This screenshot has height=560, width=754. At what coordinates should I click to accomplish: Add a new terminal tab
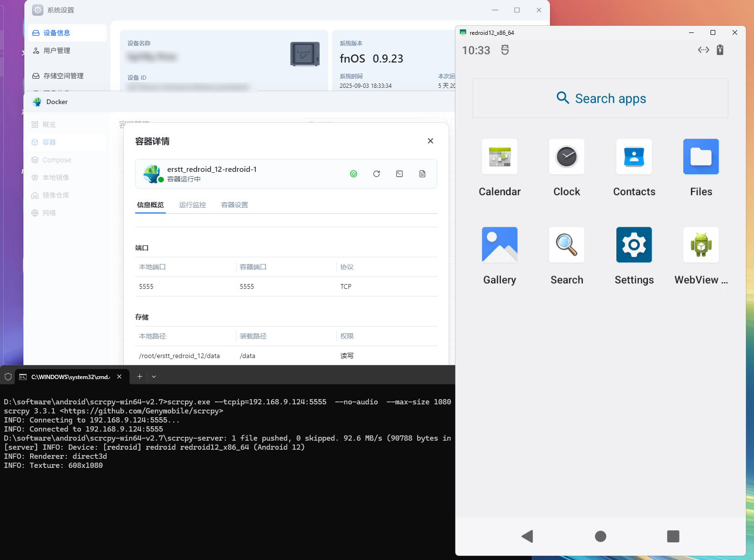[x=140, y=377]
